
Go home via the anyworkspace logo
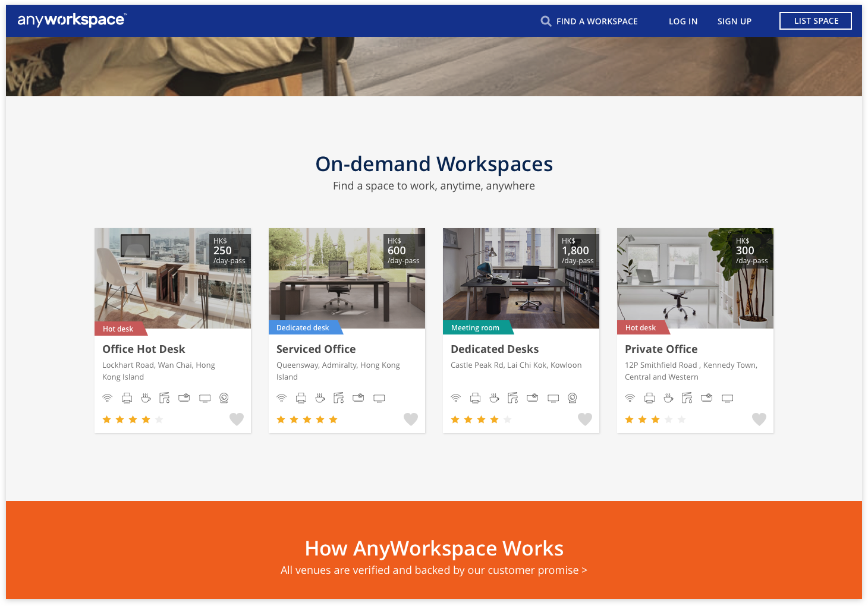72,20
